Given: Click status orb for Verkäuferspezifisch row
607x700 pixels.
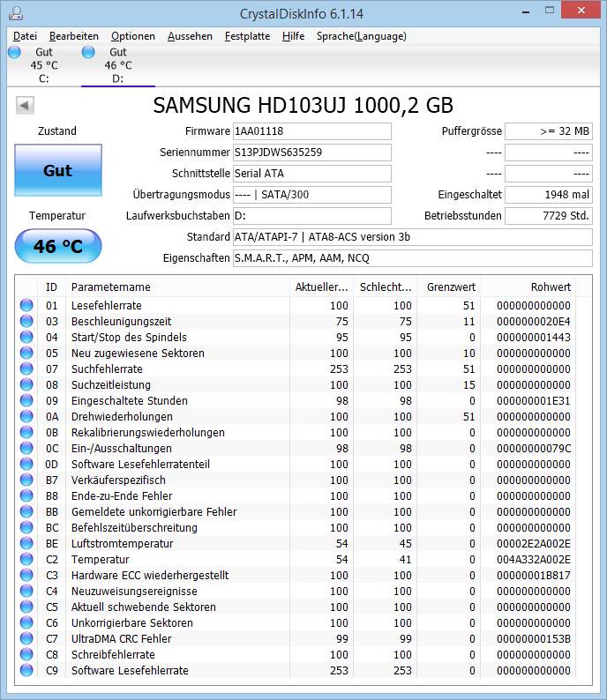Looking at the screenshot, I should coord(26,480).
